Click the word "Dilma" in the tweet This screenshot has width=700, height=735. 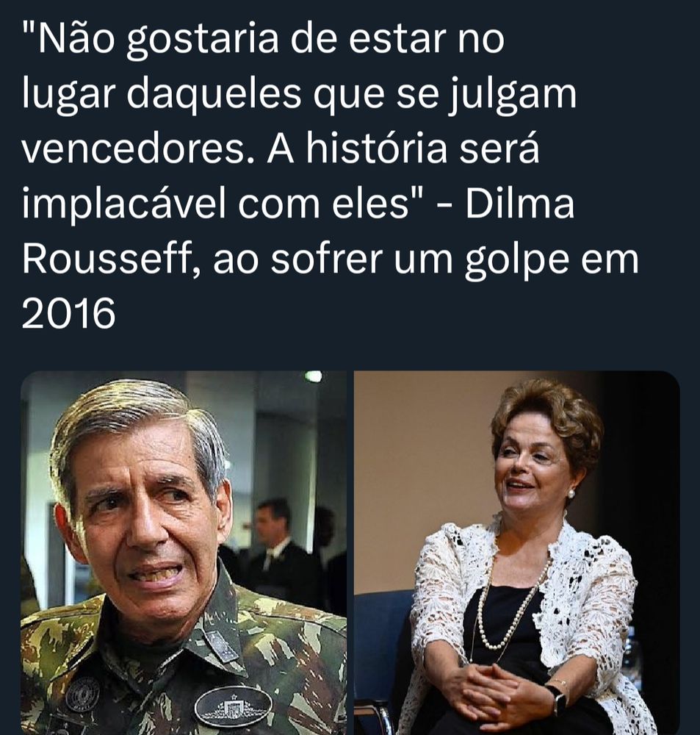(x=519, y=204)
